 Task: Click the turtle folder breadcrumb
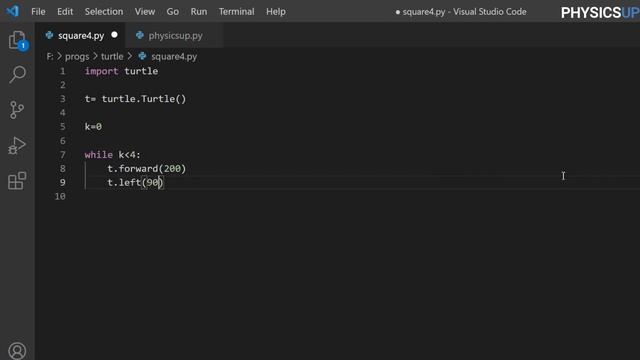(112, 56)
